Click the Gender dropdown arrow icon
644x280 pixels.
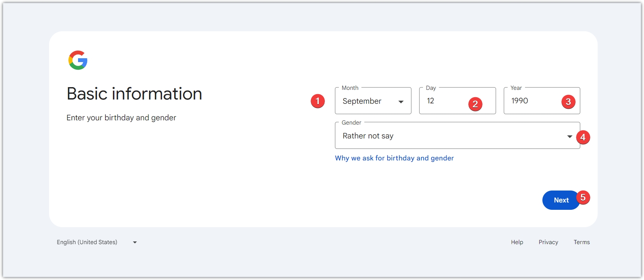569,137
